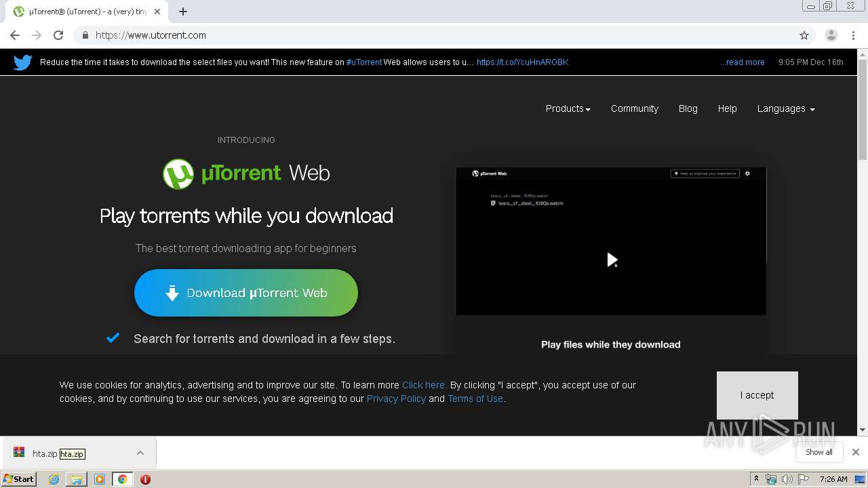868x488 pixels.
Task: Show hidden system tray icons
Action: coord(756,479)
